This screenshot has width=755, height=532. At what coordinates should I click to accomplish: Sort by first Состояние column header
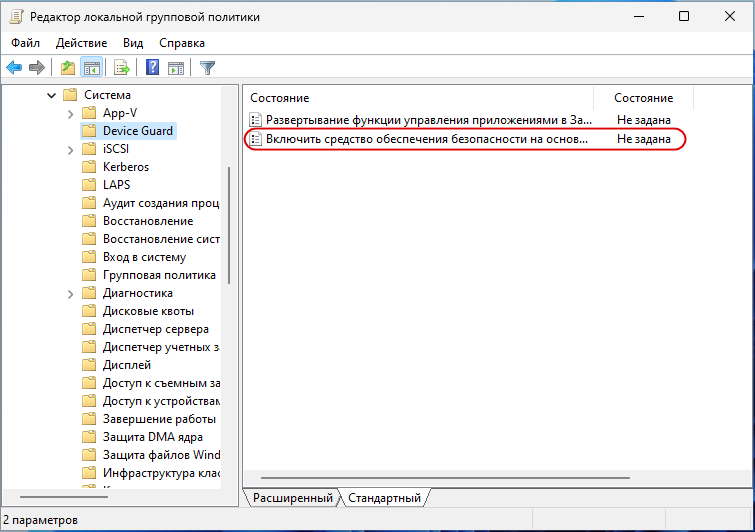pos(418,98)
